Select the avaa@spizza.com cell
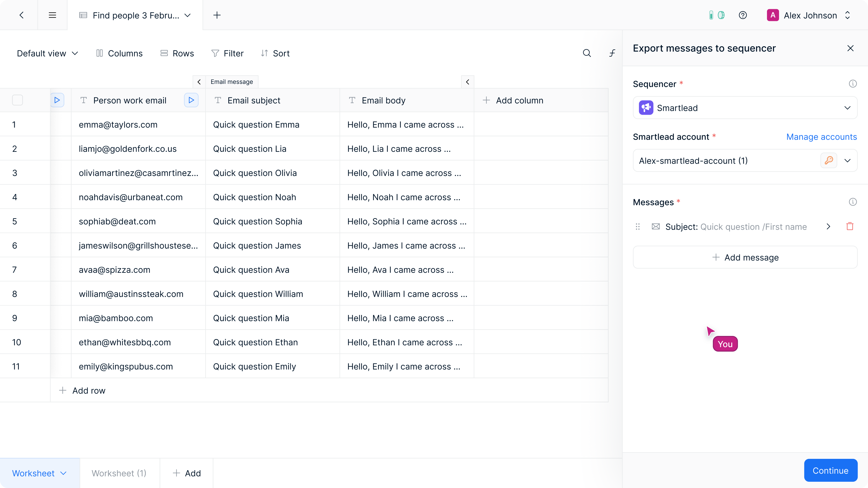Viewport: 868px width, 488px height. click(x=138, y=270)
